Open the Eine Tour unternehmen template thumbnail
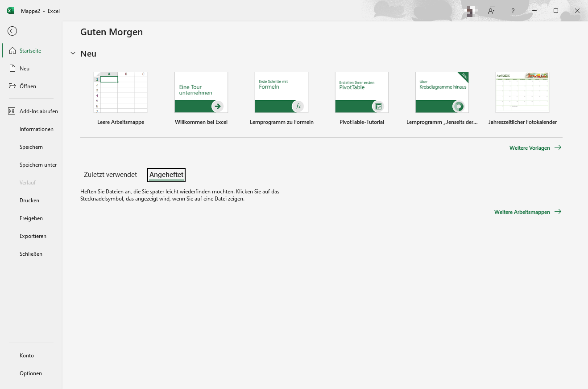The height and width of the screenshot is (389, 588). 201,92
